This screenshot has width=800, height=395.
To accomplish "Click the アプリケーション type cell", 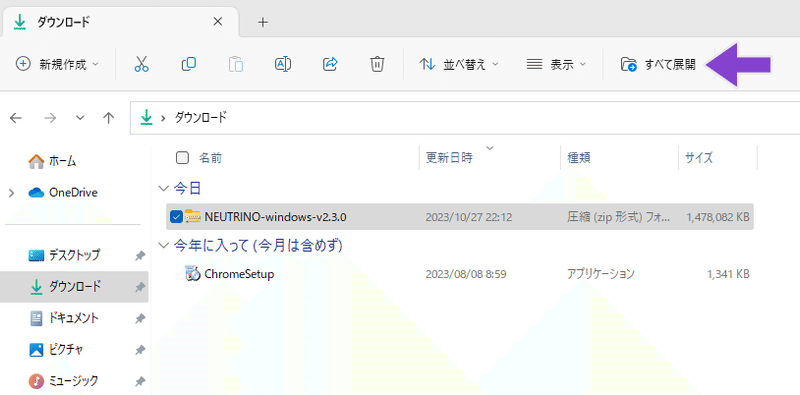I will tap(601, 274).
